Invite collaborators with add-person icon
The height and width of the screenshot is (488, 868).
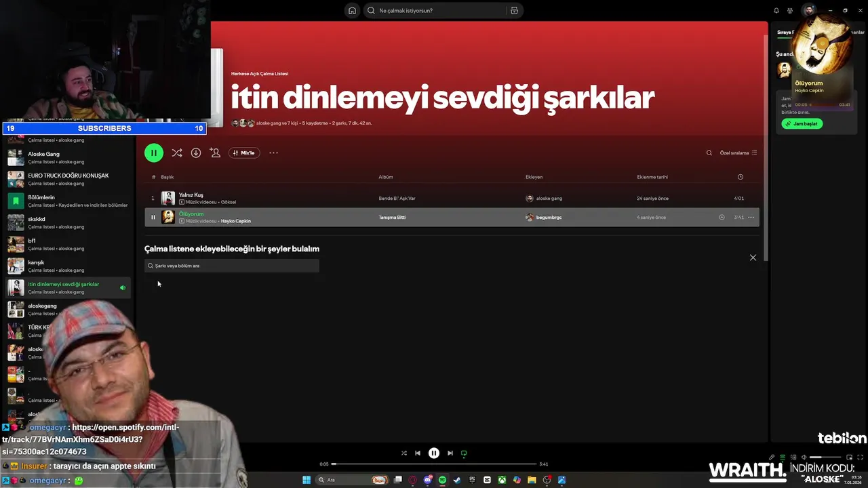[x=215, y=152]
